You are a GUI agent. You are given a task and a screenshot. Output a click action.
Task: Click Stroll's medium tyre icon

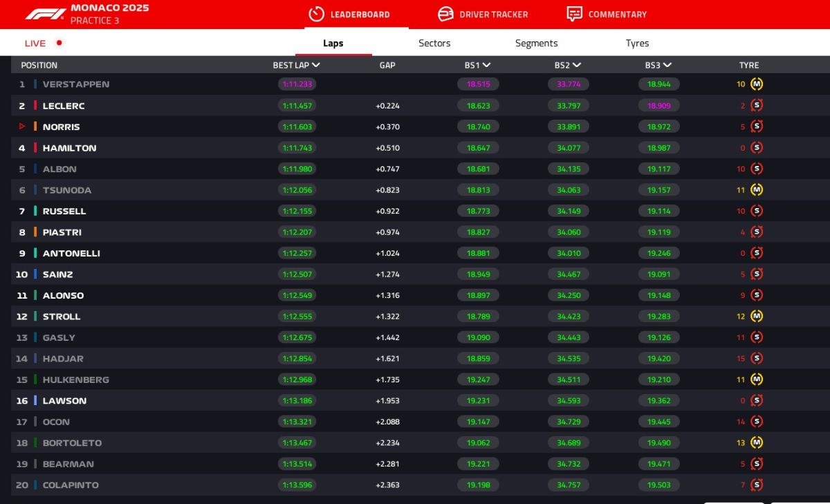[x=757, y=317]
